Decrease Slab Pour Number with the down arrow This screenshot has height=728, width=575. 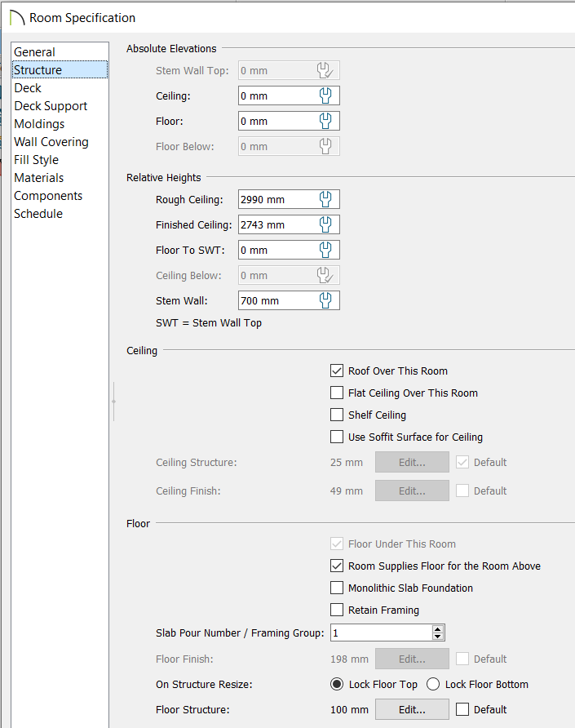(438, 636)
